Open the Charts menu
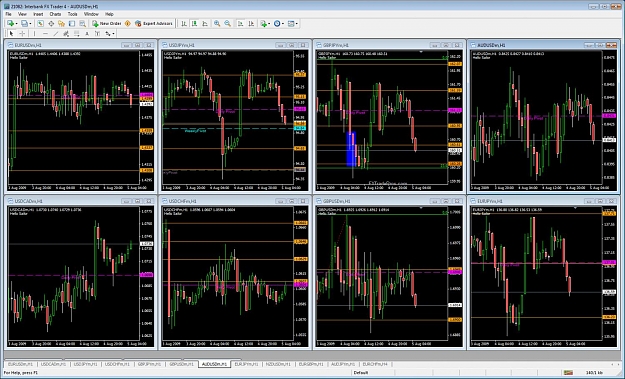The image size is (625, 379). click(55, 14)
